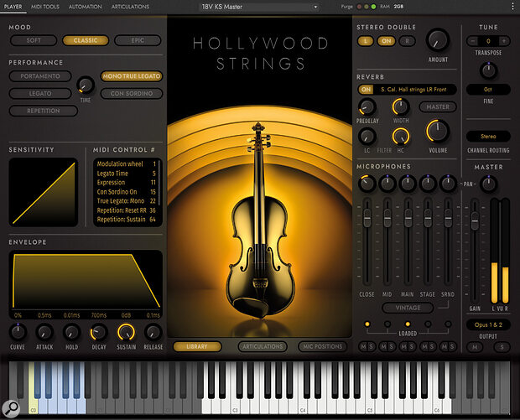Select the Soft mood
Image resolution: width=520 pixels, height=420 pixels.
[x=34, y=40]
